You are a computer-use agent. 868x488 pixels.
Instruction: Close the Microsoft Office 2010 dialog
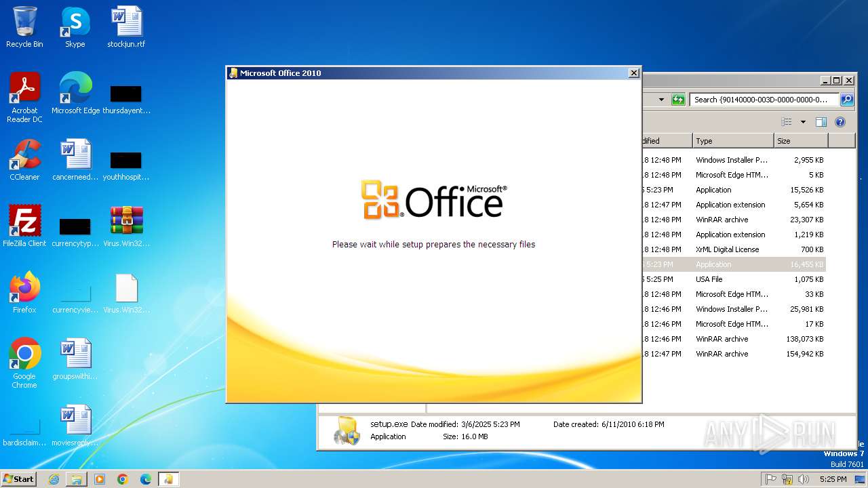click(x=633, y=73)
